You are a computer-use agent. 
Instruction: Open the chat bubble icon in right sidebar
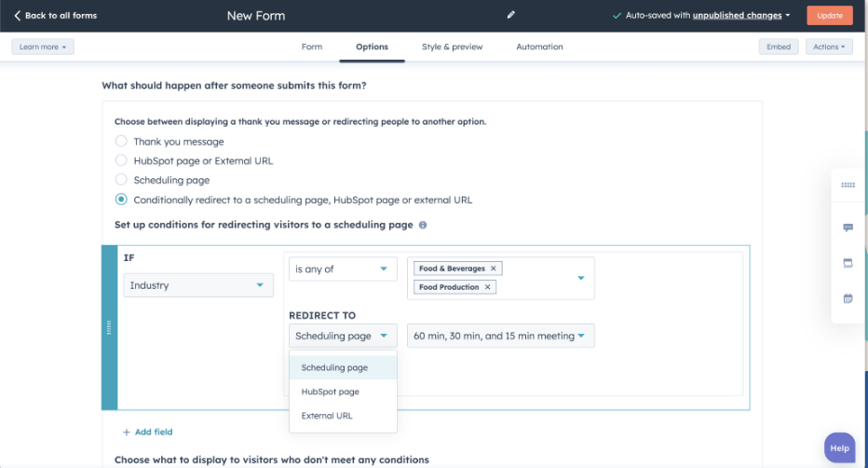(x=848, y=227)
